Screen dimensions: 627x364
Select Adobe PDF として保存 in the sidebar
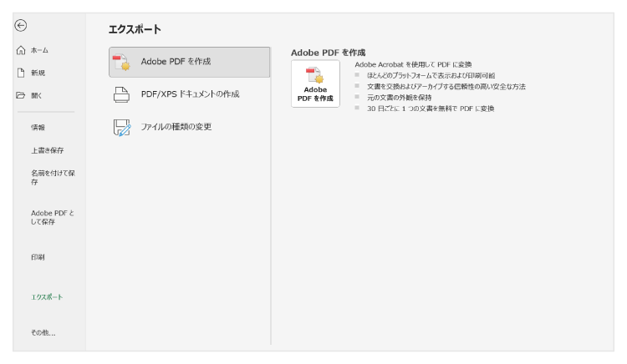(53, 217)
